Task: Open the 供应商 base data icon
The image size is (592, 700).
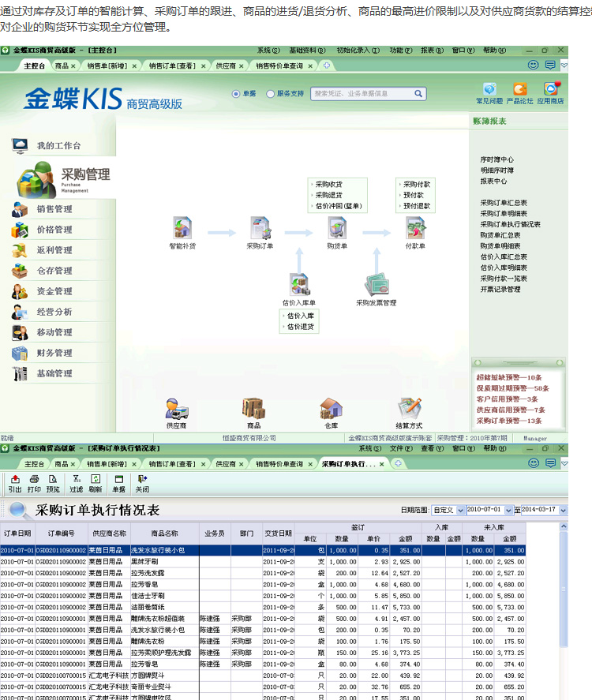Action: click(x=177, y=409)
